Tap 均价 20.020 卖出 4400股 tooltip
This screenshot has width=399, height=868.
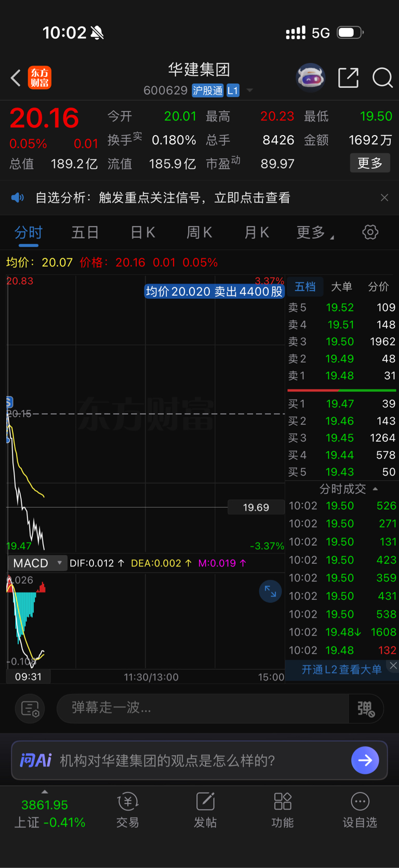214,292
